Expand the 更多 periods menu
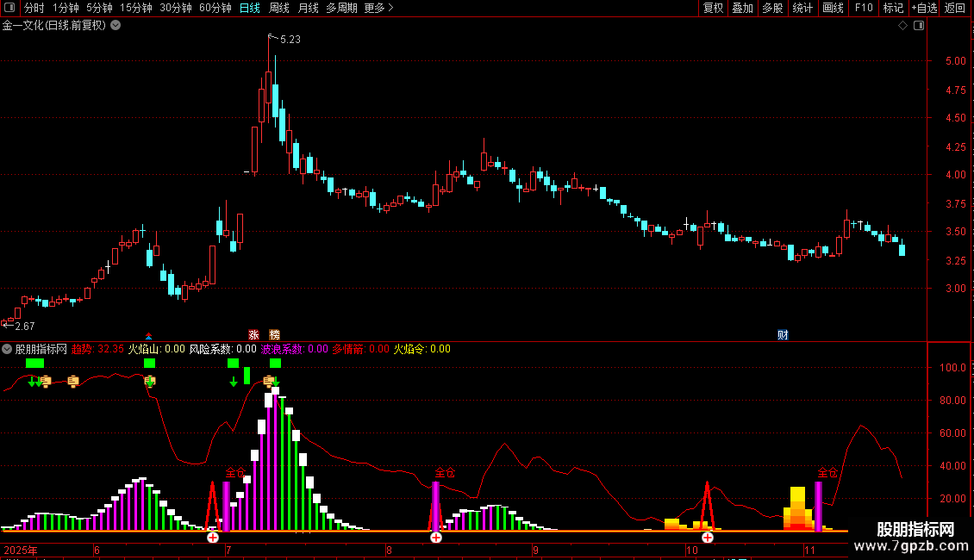Viewport: 974px width, 560px height. [379, 8]
